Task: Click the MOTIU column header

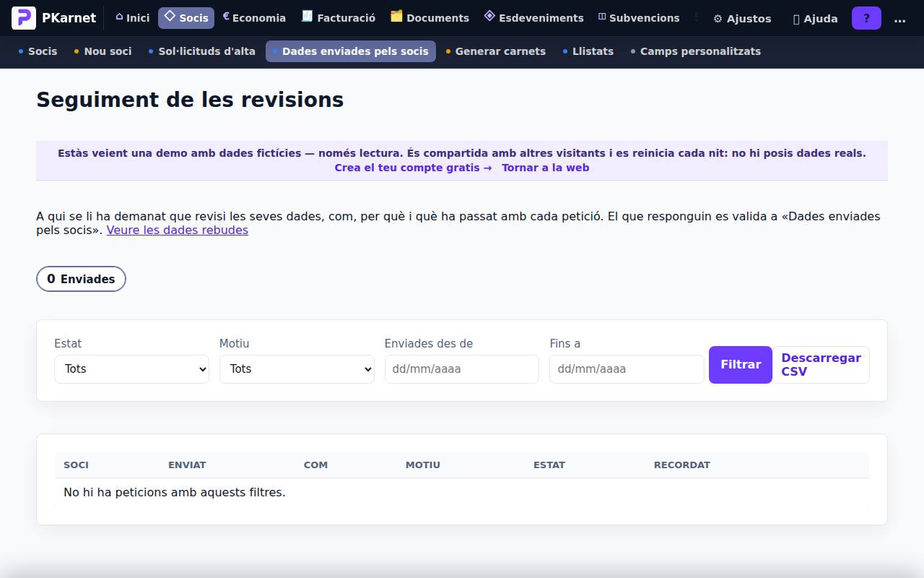Action: click(423, 465)
